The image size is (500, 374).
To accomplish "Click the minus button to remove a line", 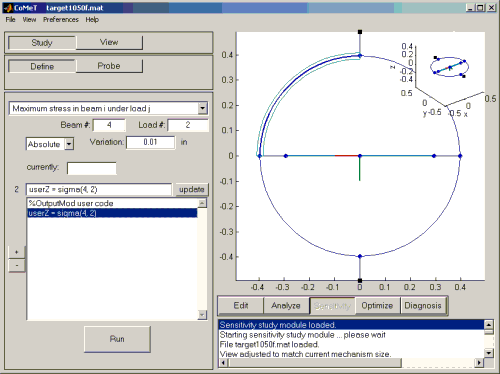I will tap(16, 265).
